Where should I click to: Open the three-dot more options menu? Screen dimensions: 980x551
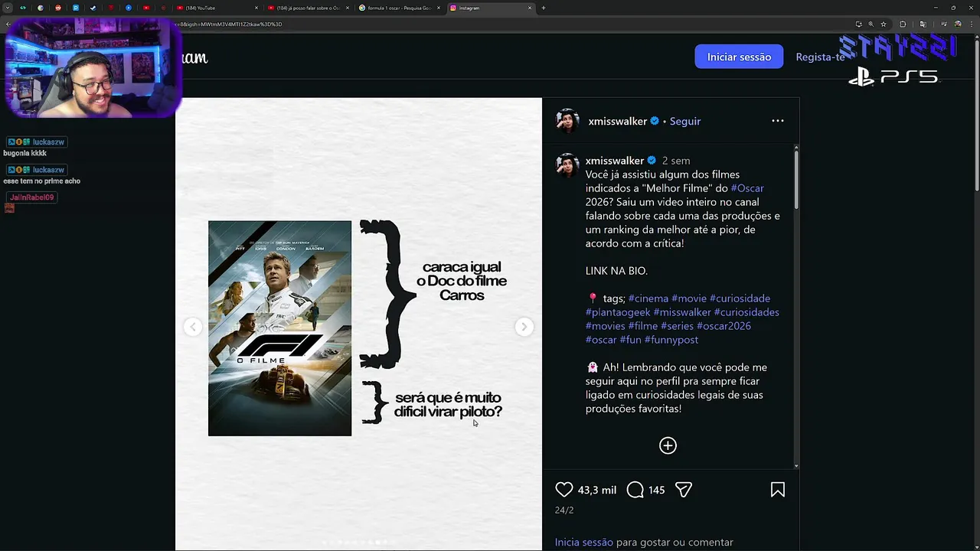pyautogui.click(x=777, y=121)
